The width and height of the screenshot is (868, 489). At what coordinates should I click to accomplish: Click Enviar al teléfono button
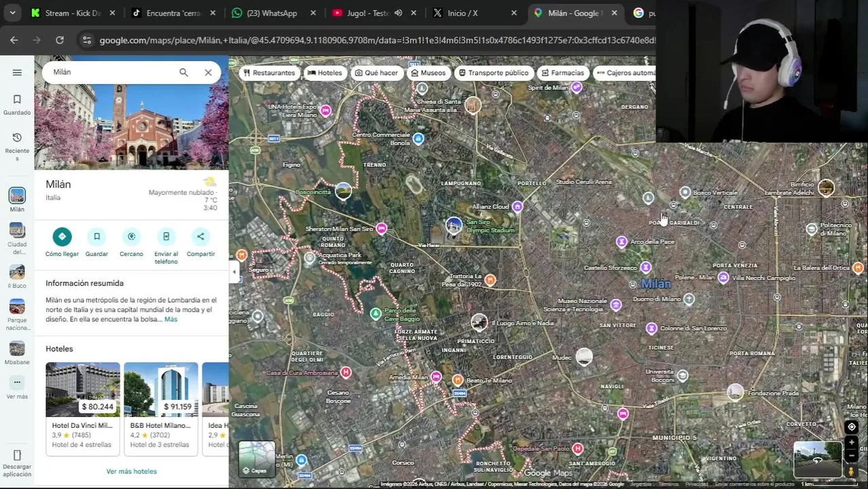[x=166, y=236]
